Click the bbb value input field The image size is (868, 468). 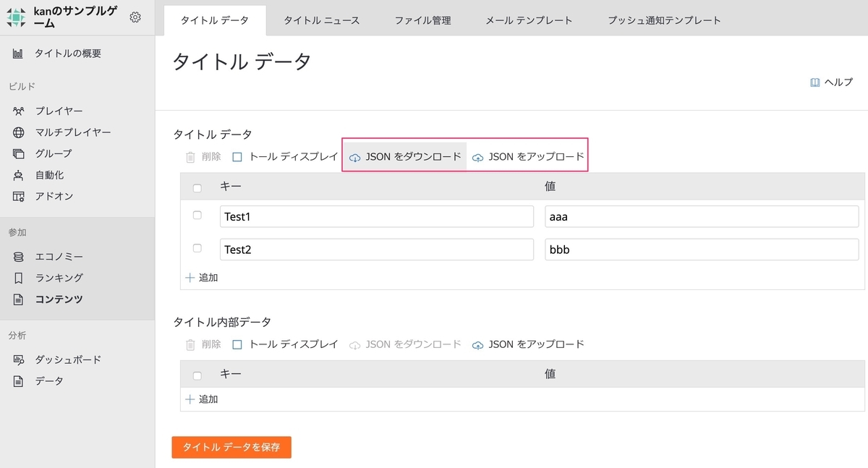tap(702, 250)
